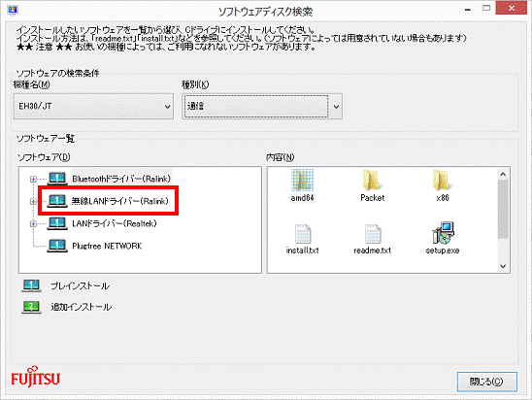Maximize the ソフトウェアディスク検索 window
Screen dimensions: 532x400
486,8
